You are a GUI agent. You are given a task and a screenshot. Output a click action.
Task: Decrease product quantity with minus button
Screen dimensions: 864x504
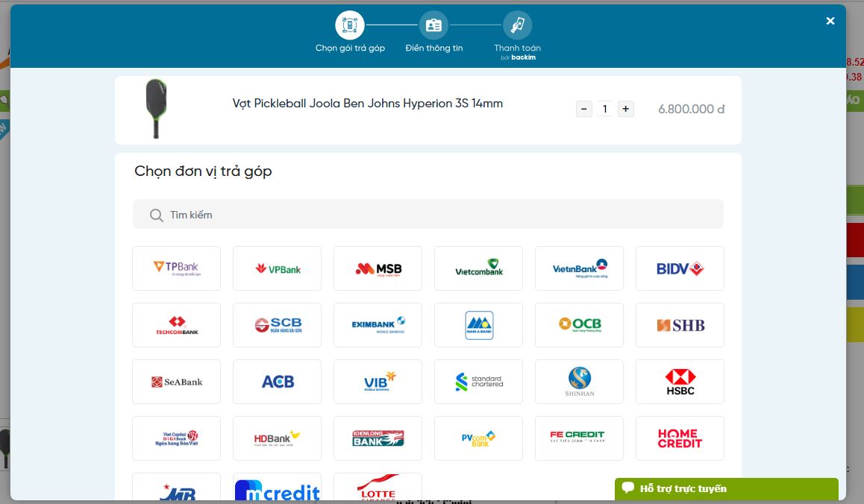tap(584, 109)
